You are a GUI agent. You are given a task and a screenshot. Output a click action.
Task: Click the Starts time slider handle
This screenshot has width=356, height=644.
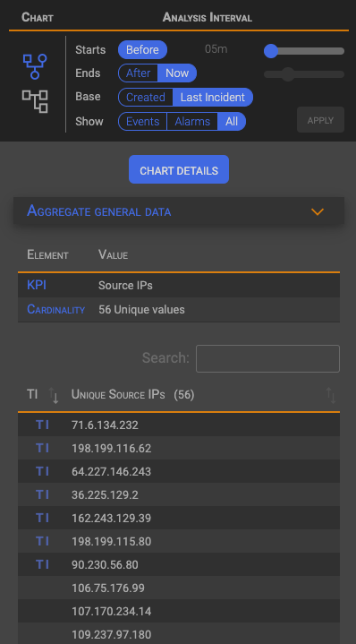point(271,51)
